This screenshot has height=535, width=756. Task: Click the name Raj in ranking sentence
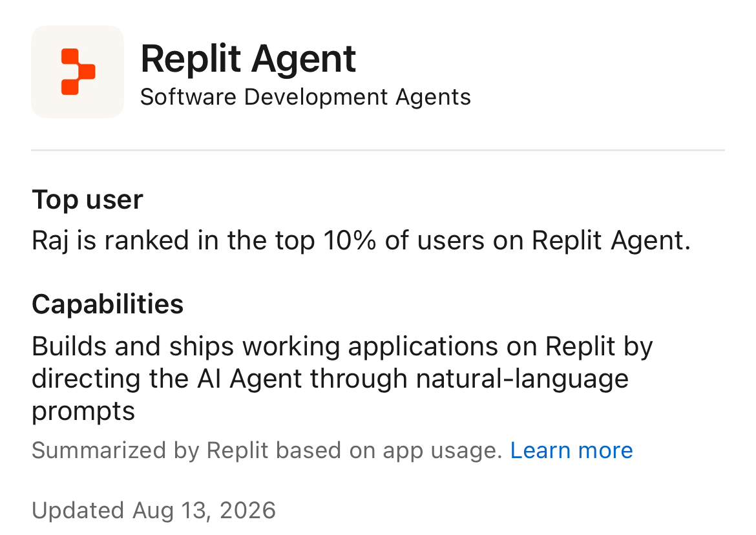tap(50, 240)
